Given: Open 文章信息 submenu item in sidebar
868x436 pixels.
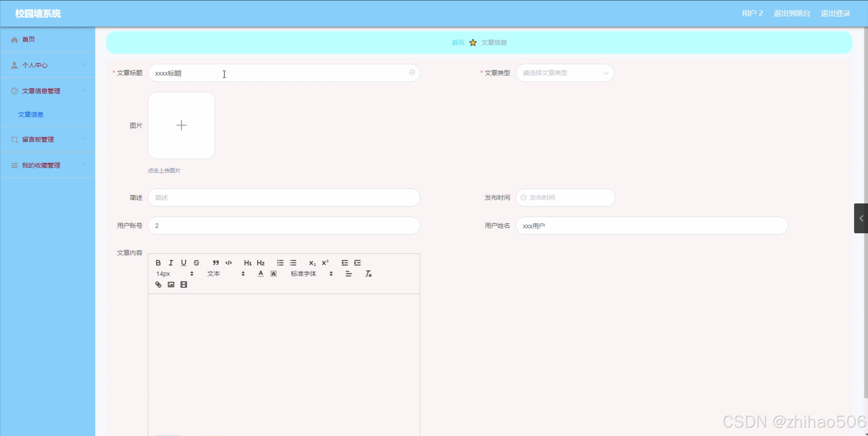Looking at the screenshot, I should coord(31,115).
